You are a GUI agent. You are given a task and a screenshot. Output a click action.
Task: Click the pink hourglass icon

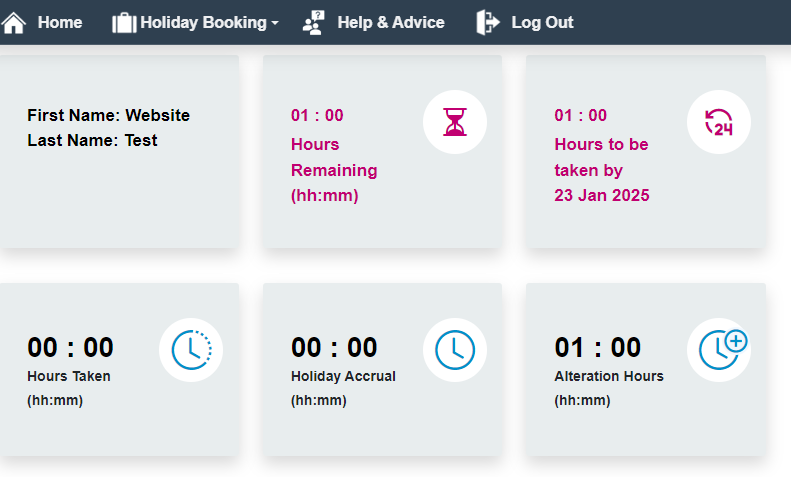(x=455, y=122)
